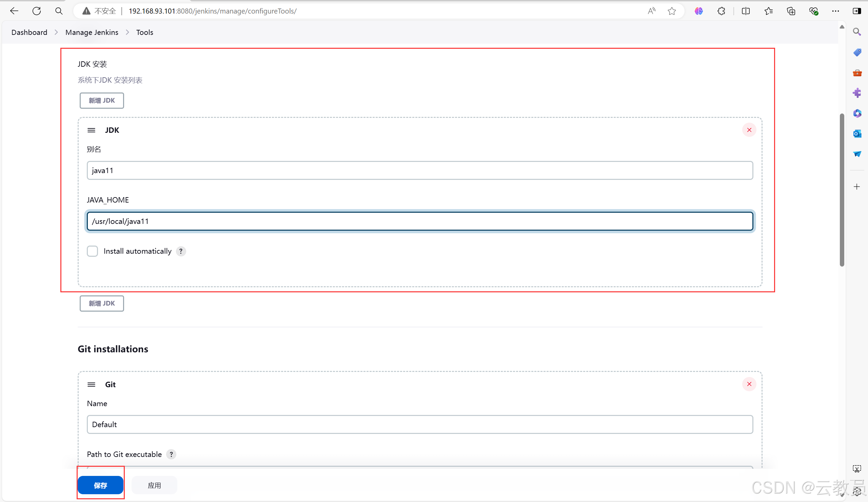Image resolution: width=868 pixels, height=502 pixels.
Task: Click the Tools breadcrumb item
Action: click(x=145, y=32)
